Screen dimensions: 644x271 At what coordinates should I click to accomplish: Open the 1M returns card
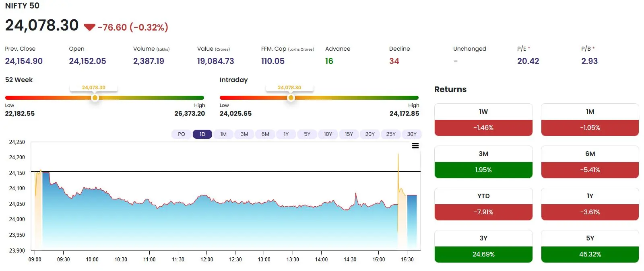[590, 120]
